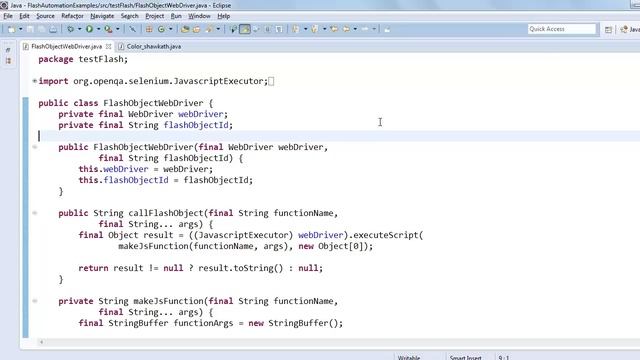Toggle Block Selection Mode button

tap(267, 29)
